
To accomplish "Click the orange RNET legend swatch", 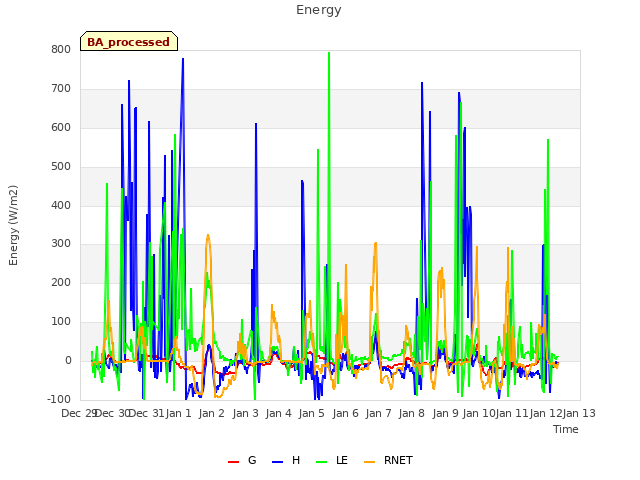I will (369, 462).
